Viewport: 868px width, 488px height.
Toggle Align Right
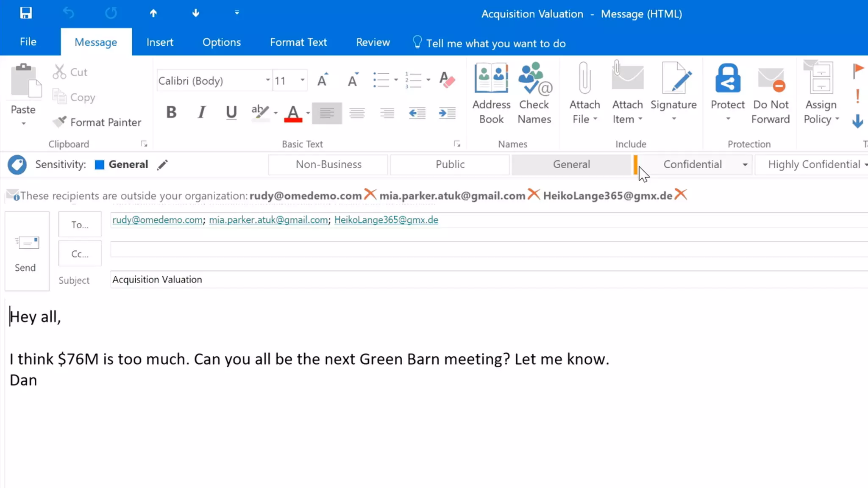(x=387, y=113)
